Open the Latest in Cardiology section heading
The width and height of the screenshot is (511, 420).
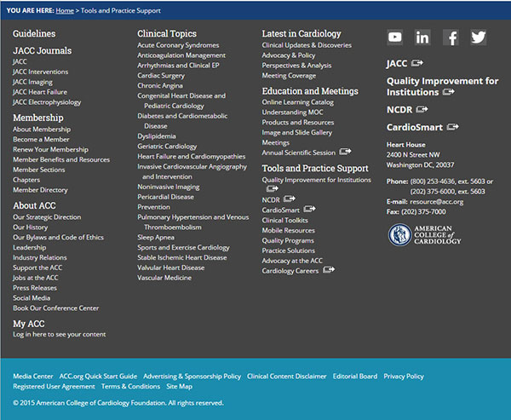coord(301,34)
